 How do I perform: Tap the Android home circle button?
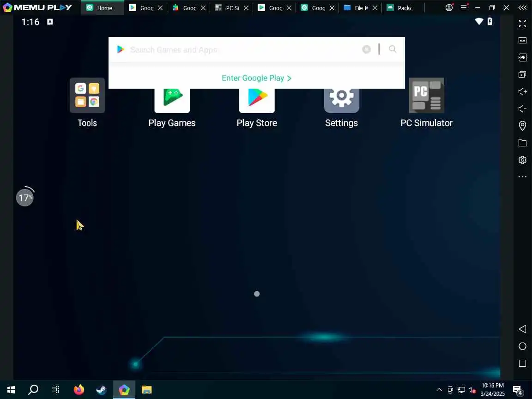tap(522, 346)
